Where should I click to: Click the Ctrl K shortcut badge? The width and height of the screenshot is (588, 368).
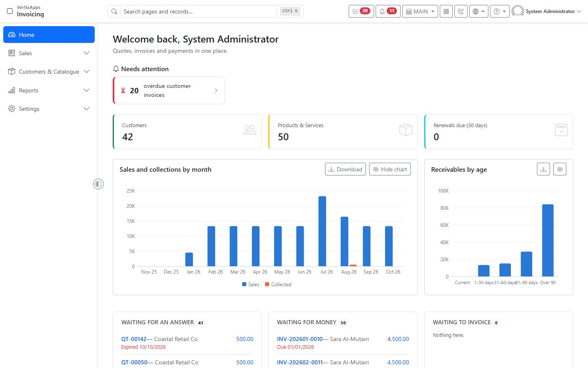(290, 11)
